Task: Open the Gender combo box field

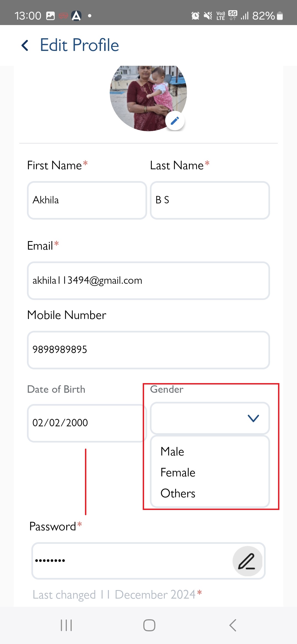Action: click(210, 418)
